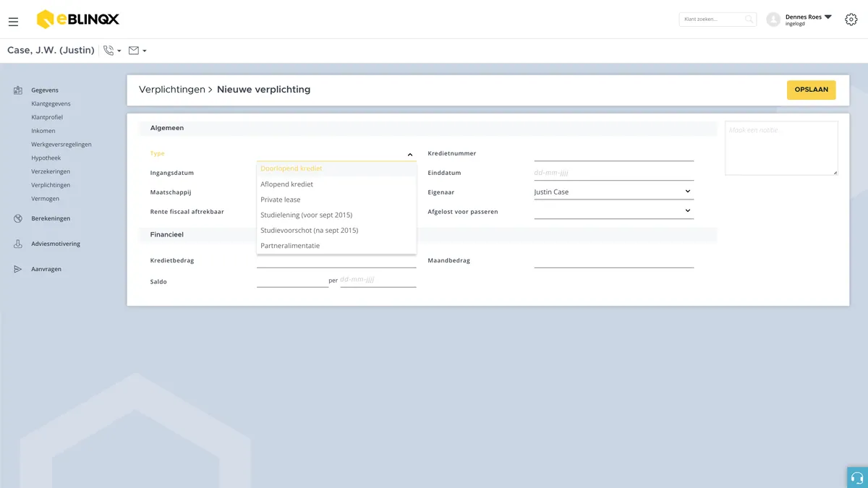The width and height of the screenshot is (868, 488).
Task: Click the Maandbedrag input field
Action: 614,260
